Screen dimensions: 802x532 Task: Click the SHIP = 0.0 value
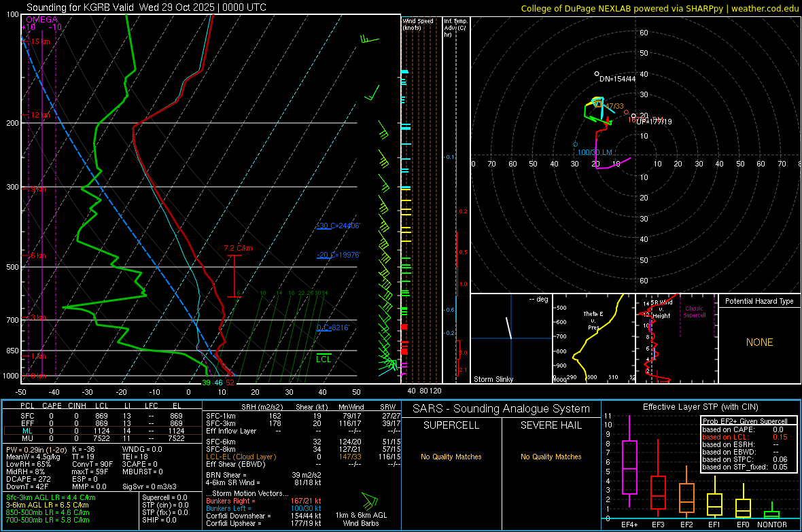[x=159, y=520]
